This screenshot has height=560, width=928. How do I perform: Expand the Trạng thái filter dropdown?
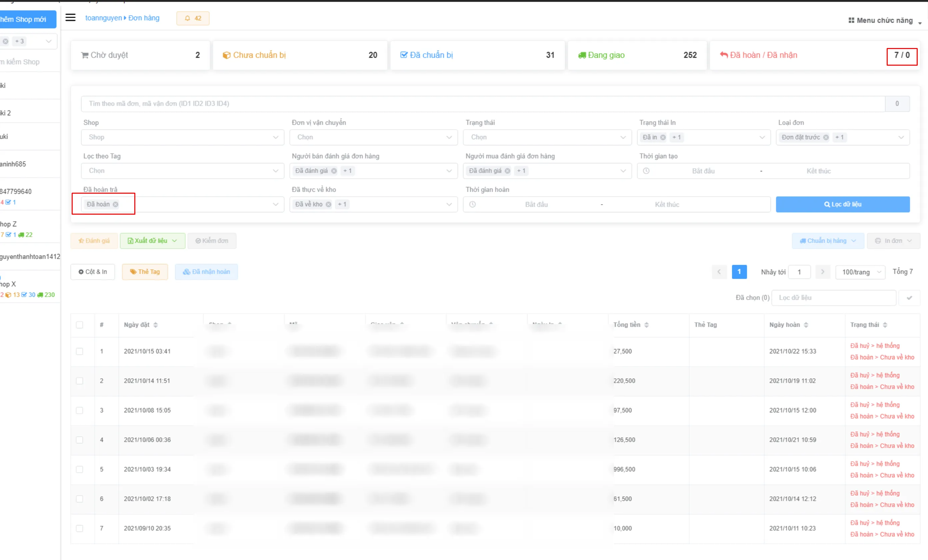click(547, 137)
